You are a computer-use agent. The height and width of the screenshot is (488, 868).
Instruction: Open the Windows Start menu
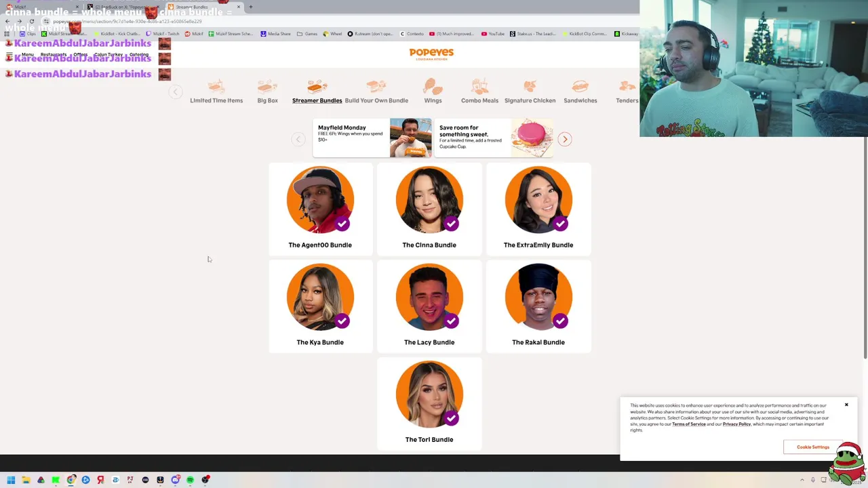click(x=11, y=480)
